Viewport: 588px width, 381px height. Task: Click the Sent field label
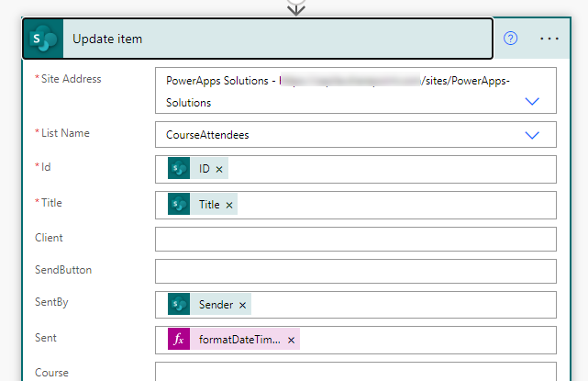pyautogui.click(x=45, y=338)
